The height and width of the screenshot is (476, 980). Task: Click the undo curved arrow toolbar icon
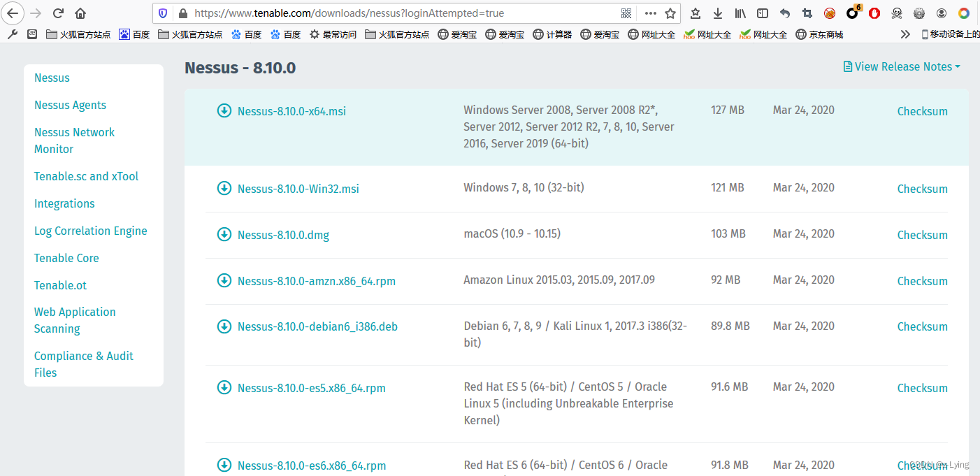tap(785, 13)
